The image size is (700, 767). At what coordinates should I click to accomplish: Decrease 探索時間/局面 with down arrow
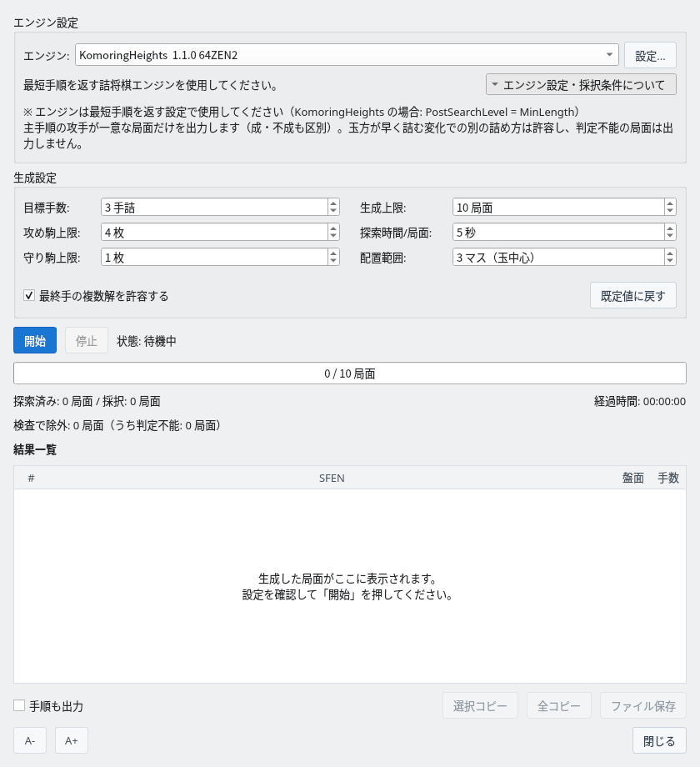(670, 236)
